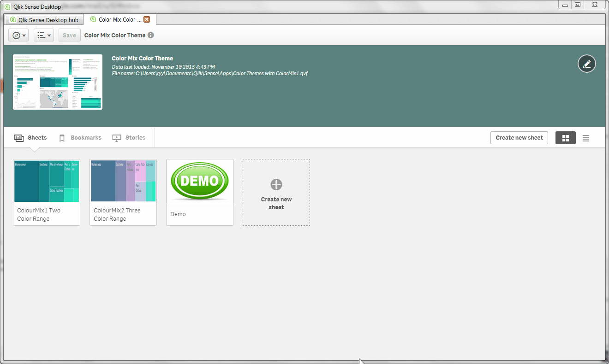Open ColourMix1 Two Color Range sheet
The image size is (609, 364).
pos(47,192)
